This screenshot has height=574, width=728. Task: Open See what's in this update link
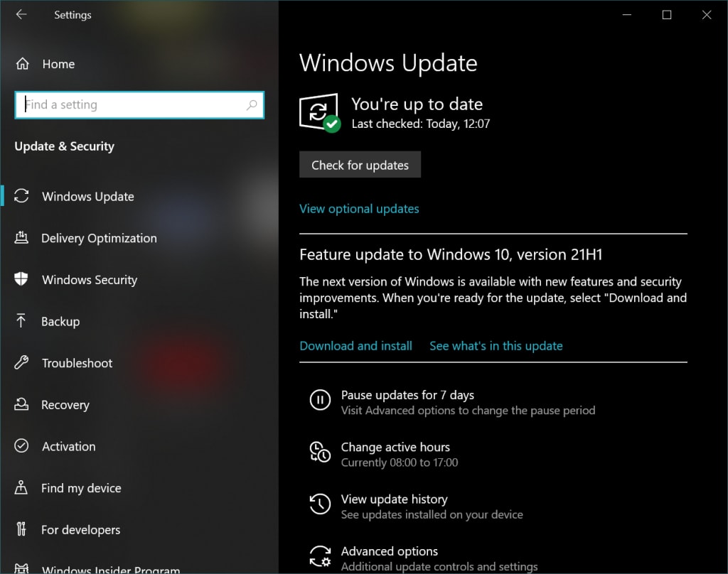[x=496, y=346]
